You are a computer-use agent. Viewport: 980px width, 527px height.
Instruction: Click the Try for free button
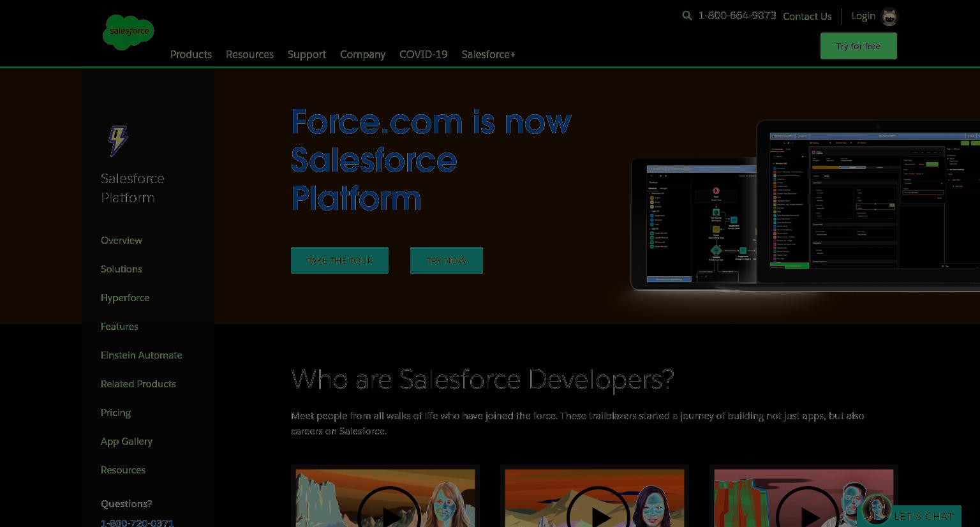point(858,46)
